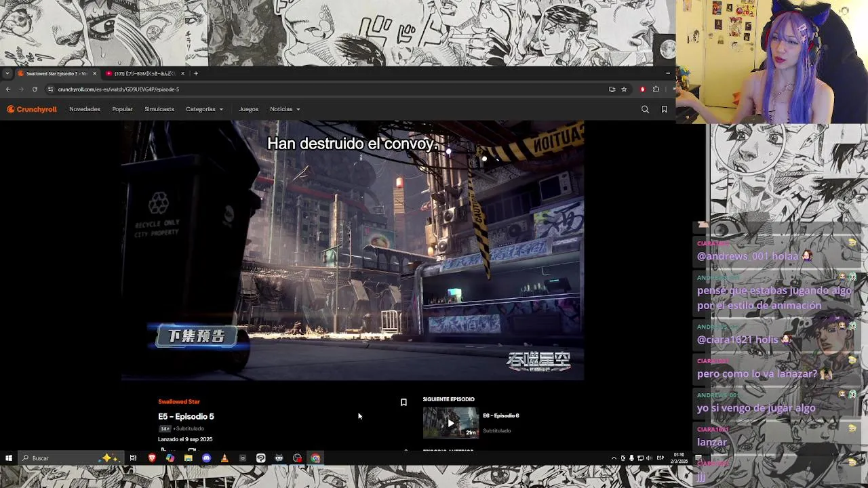Click the E5 - Episodio 5 title

[186, 416]
